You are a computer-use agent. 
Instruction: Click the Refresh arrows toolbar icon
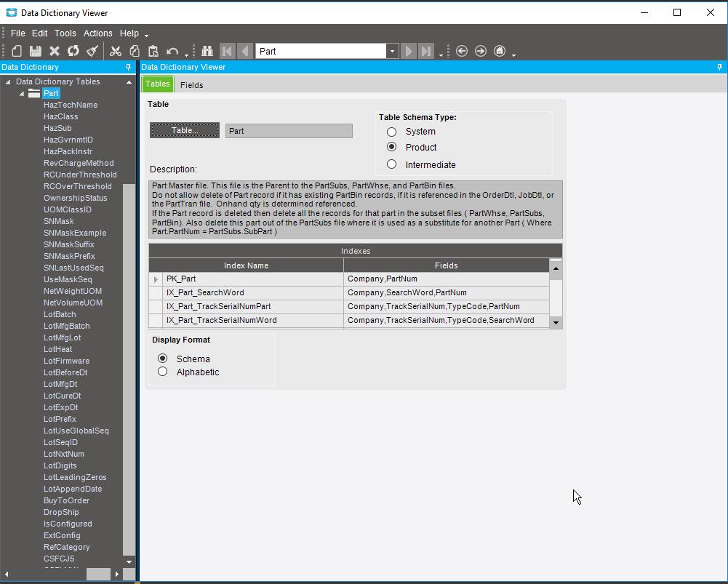point(73,51)
